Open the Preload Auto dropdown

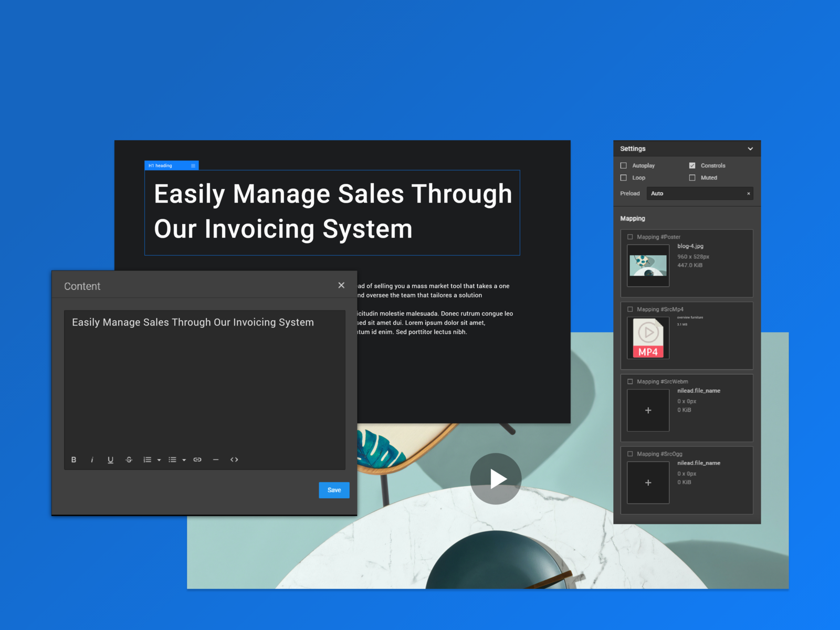tap(700, 194)
